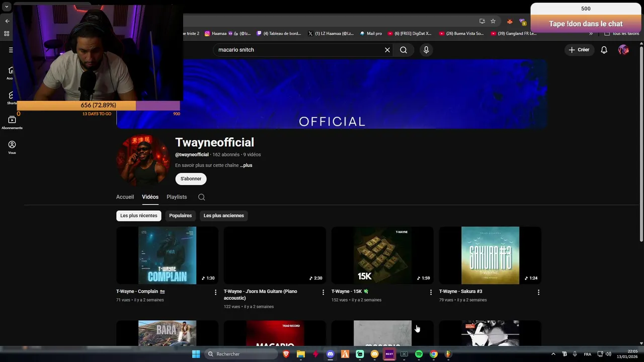Click the S'abonner button
This screenshot has width=644, height=362.
point(191,178)
